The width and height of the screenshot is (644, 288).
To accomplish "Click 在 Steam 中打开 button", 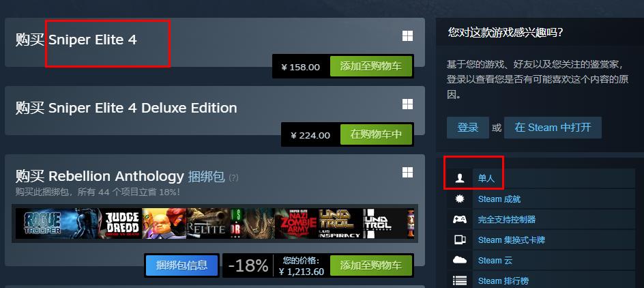I will (x=553, y=128).
